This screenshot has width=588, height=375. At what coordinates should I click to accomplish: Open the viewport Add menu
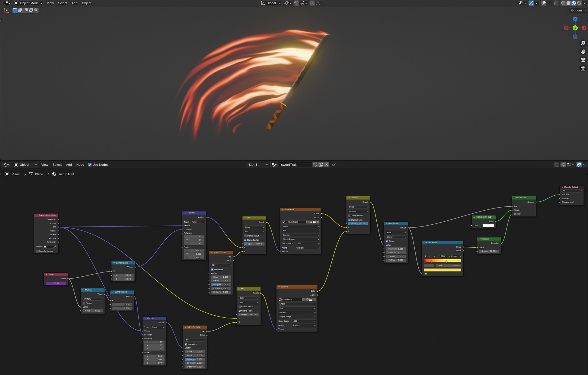click(x=74, y=3)
